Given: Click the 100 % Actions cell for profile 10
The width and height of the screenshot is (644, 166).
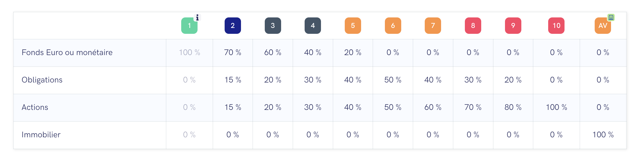Looking at the screenshot, I should [556, 107].
